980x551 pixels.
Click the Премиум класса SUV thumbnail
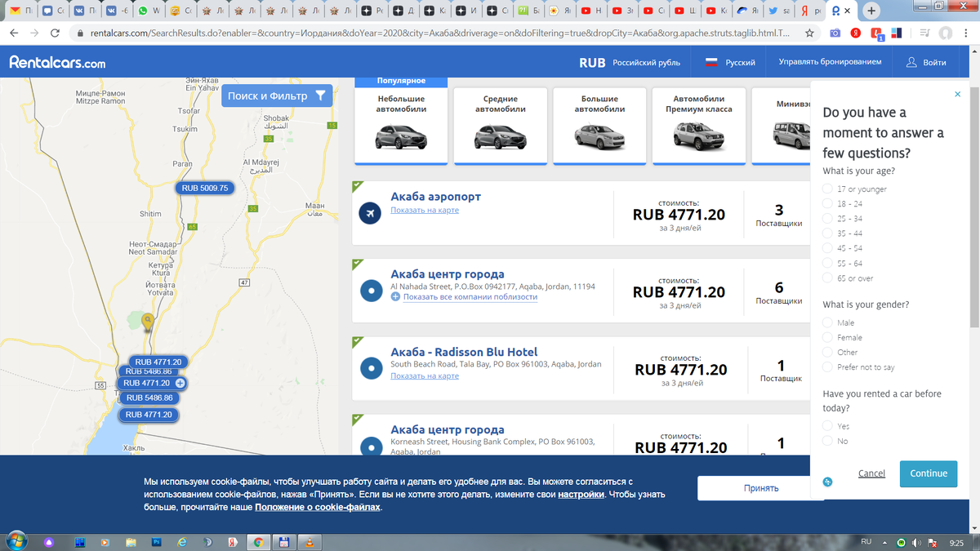[x=698, y=136]
